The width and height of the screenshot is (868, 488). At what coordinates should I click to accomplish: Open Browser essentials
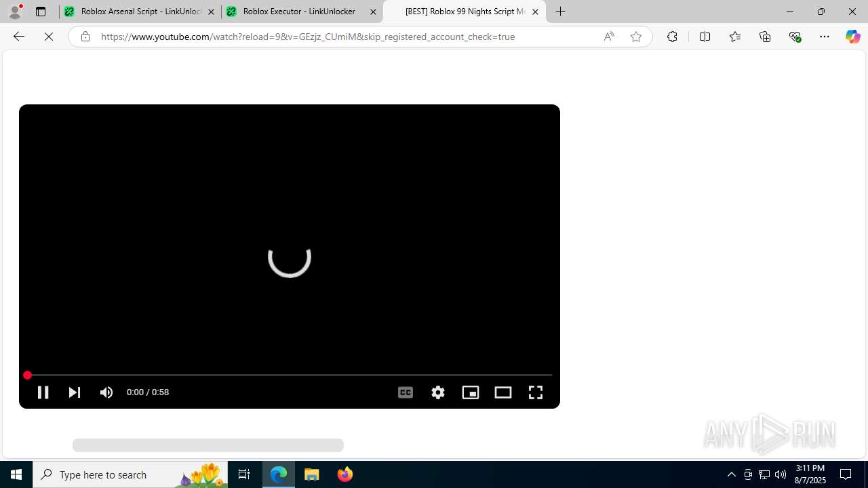point(795,37)
